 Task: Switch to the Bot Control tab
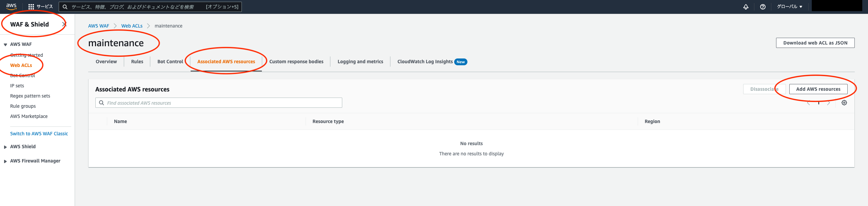point(170,62)
